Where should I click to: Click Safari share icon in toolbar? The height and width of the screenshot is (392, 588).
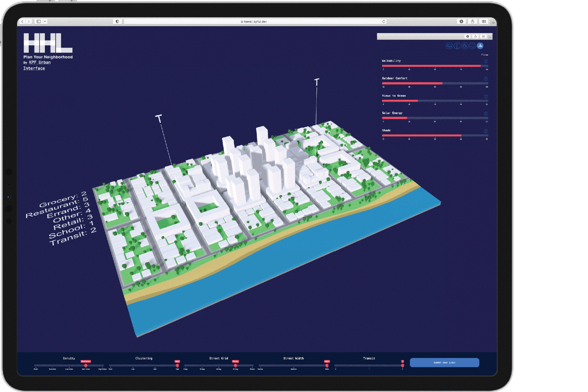click(473, 21)
